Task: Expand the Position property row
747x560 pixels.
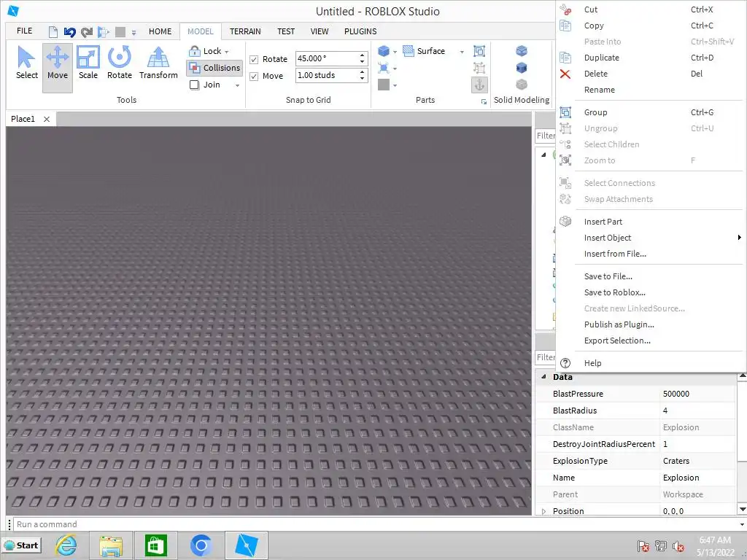Action: pos(543,511)
